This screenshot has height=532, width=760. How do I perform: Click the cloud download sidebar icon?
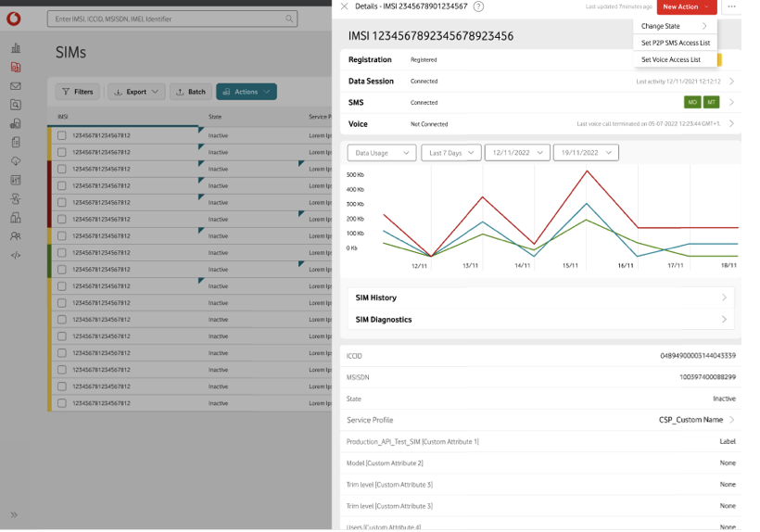point(16,161)
